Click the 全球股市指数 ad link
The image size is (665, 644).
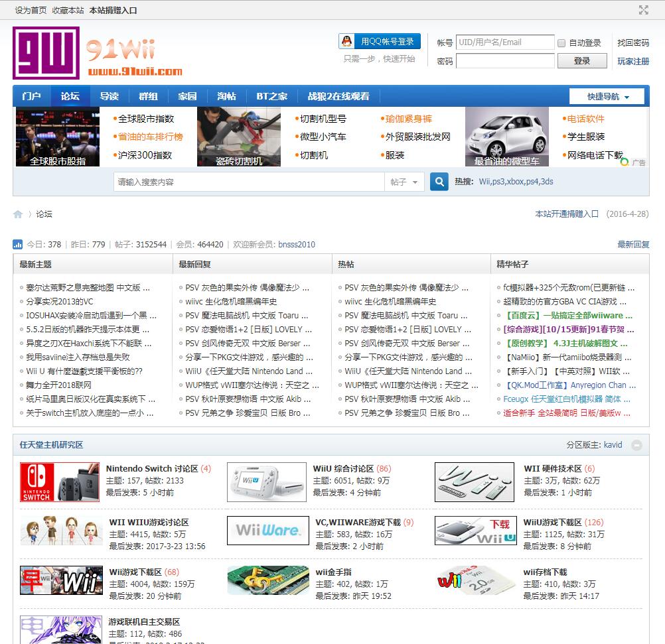[145, 119]
